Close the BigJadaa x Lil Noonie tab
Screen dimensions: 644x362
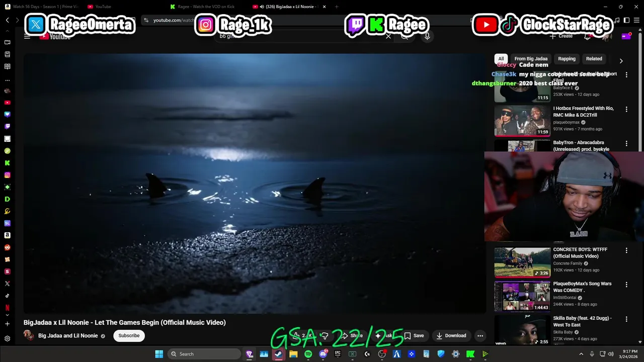click(324, 7)
